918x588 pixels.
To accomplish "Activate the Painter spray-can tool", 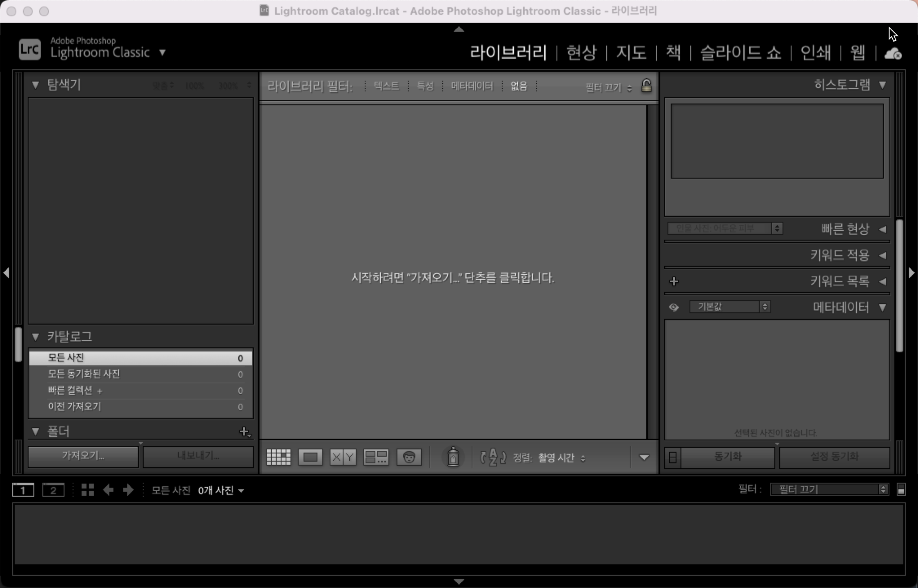I will tap(453, 457).
